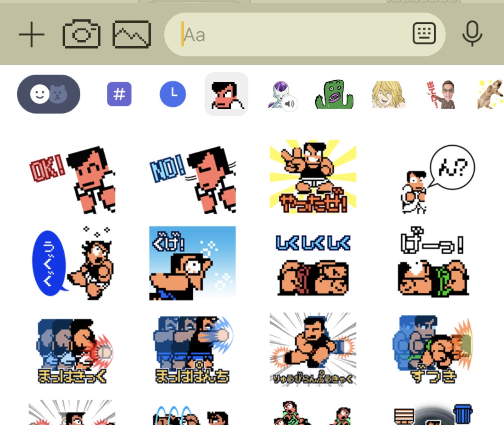
Task: Send the ずつき headbutt sticker
Action: point(433,350)
